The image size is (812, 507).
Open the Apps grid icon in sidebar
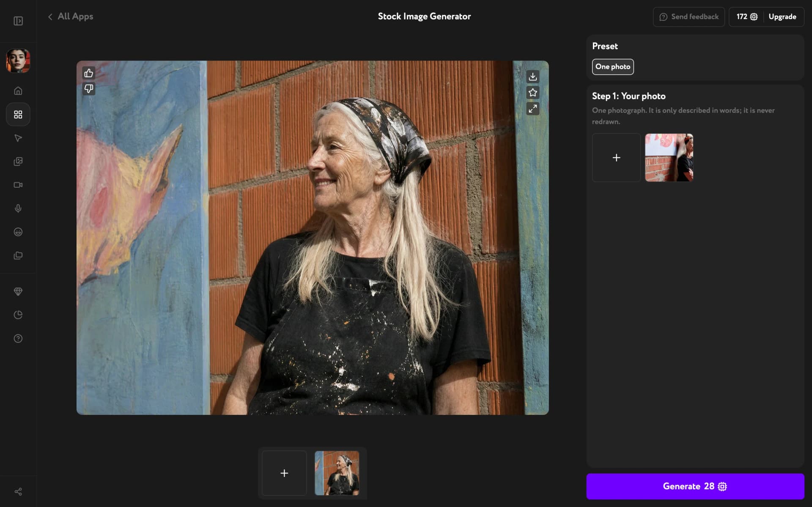pos(18,115)
